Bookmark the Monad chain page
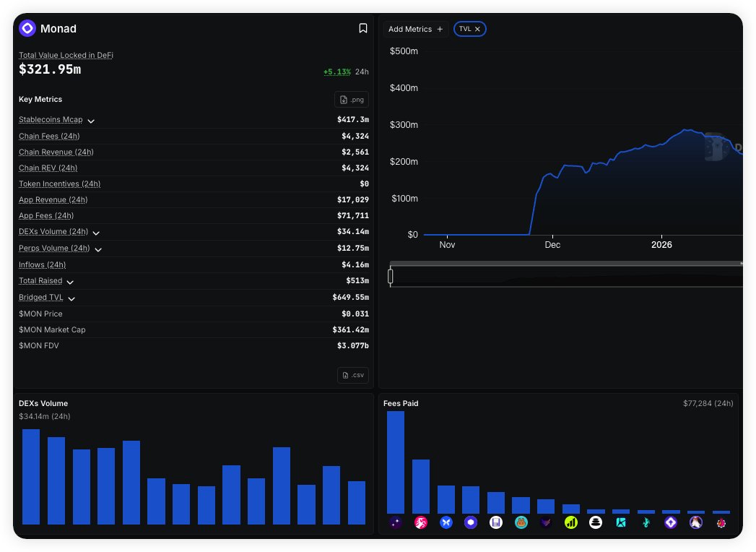 point(363,28)
